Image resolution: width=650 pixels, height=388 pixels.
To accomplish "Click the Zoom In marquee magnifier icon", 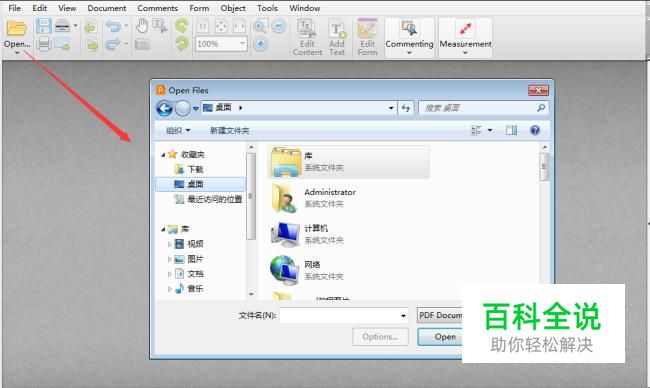I will click(260, 27).
